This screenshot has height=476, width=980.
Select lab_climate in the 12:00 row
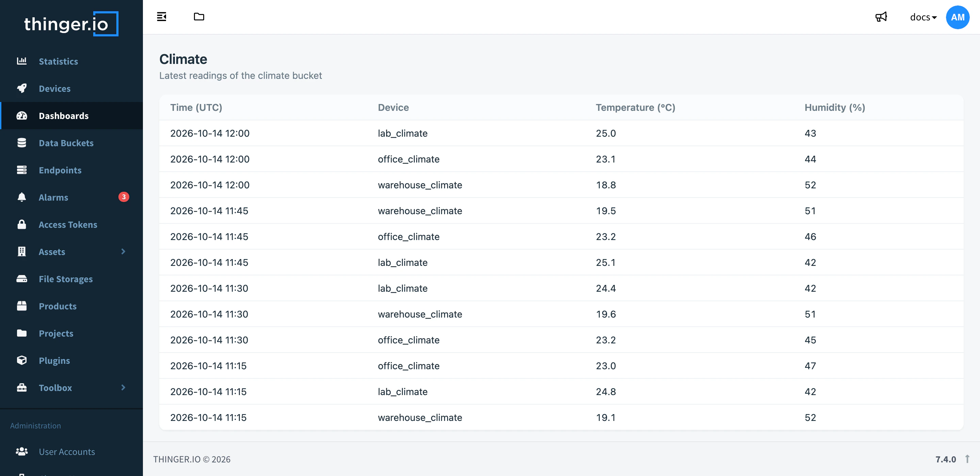(403, 133)
